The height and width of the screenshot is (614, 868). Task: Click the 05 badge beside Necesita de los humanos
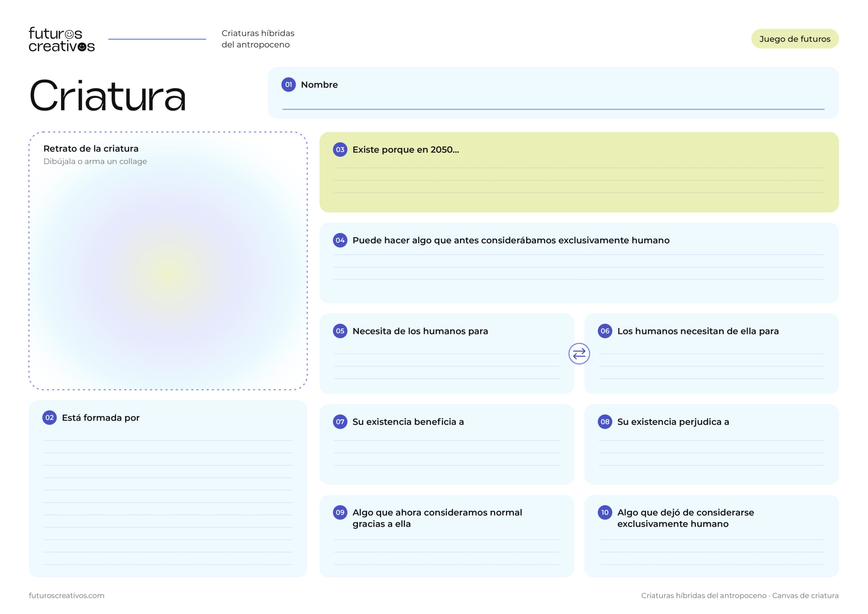340,331
